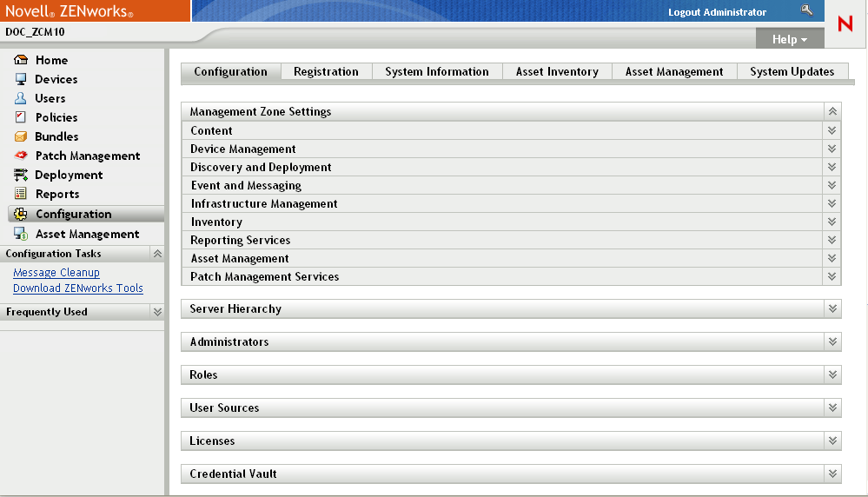This screenshot has height=497, width=868.
Task: Select the Configuration tab
Action: (231, 71)
